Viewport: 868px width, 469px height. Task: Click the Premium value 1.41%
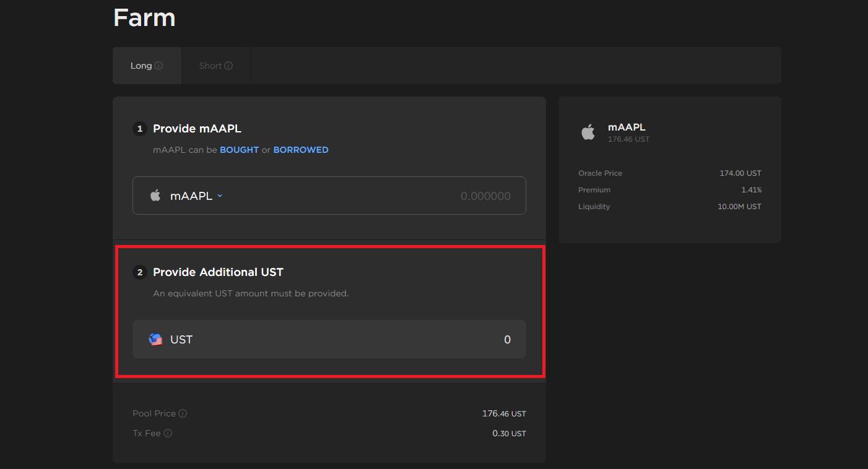click(x=751, y=190)
